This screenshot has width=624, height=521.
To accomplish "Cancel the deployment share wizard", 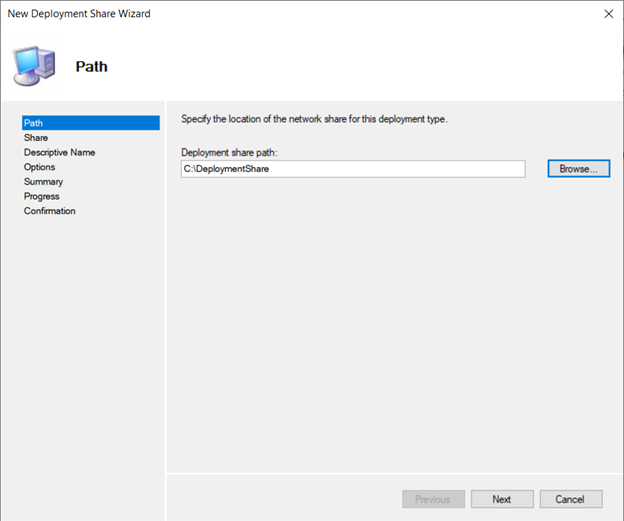I will point(571,499).
